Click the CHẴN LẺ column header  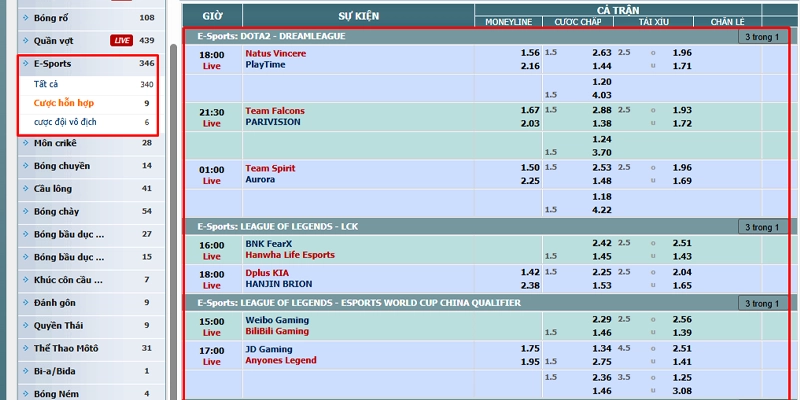[x=728, y=22]
